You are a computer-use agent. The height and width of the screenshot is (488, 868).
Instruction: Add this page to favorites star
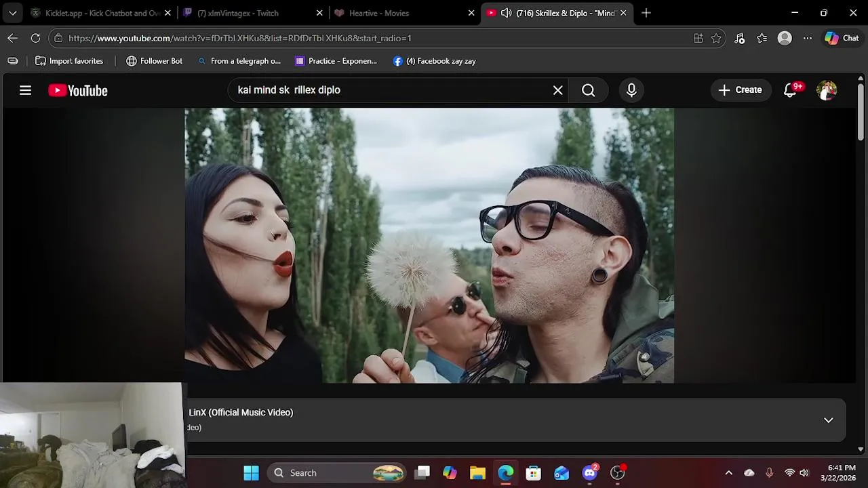click(716, 38)
